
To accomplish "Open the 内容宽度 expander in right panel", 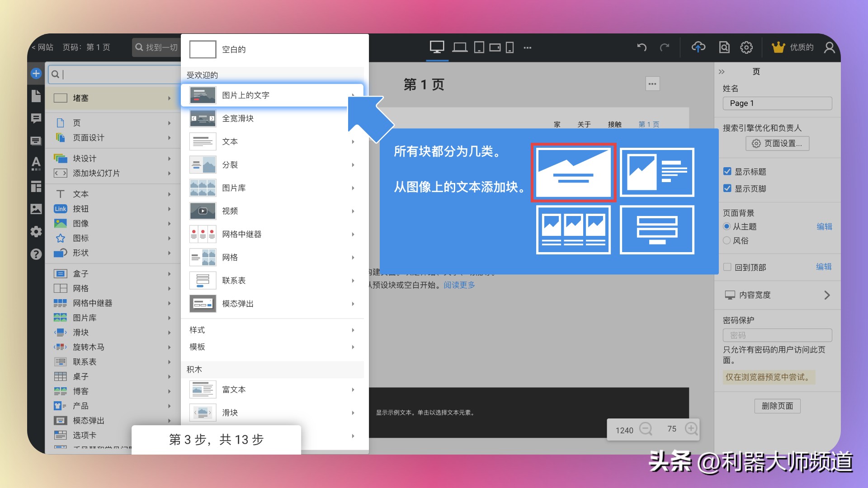I will pos(827,295).
